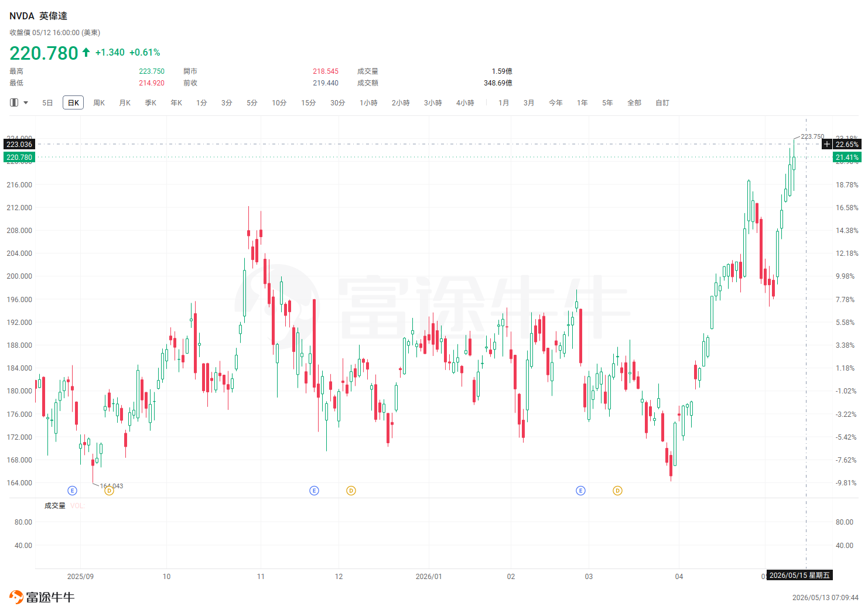
Task: Expand the chart type dropdown arrow
Action: tap(26, 103)
